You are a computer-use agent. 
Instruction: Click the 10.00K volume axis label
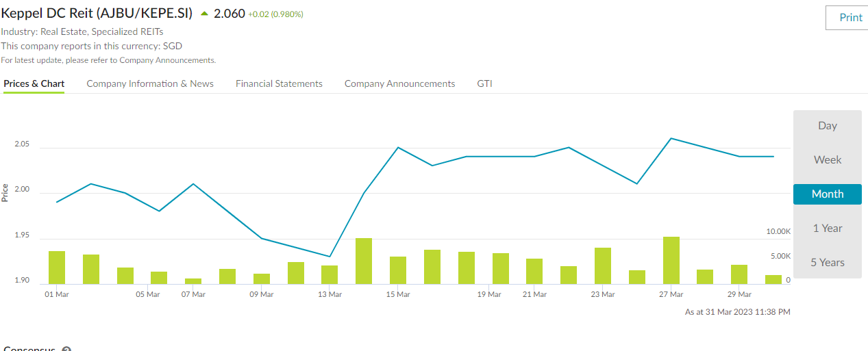click(778, 232)
